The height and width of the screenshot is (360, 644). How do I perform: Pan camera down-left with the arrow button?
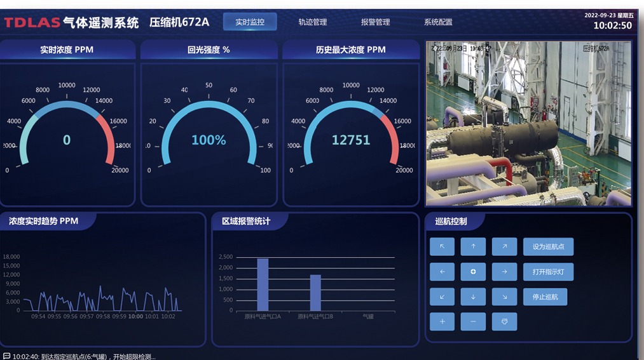(442, 297)
